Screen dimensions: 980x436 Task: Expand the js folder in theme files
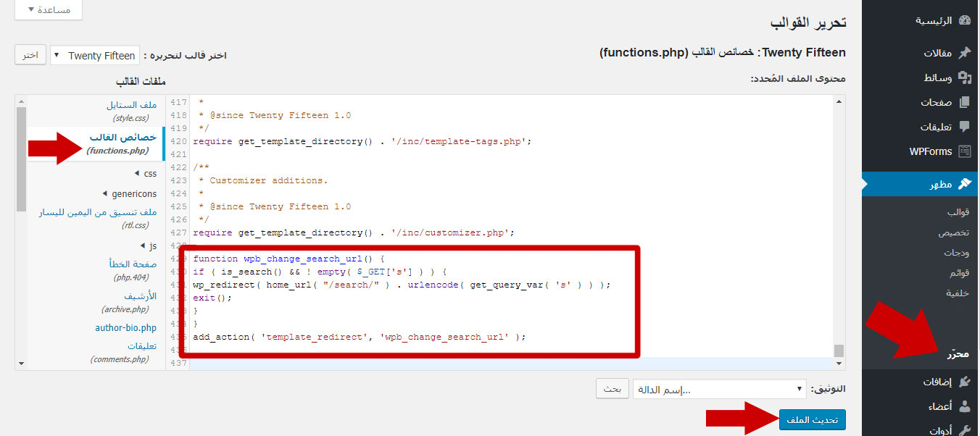pyautogui.click(x=149, y=246)
